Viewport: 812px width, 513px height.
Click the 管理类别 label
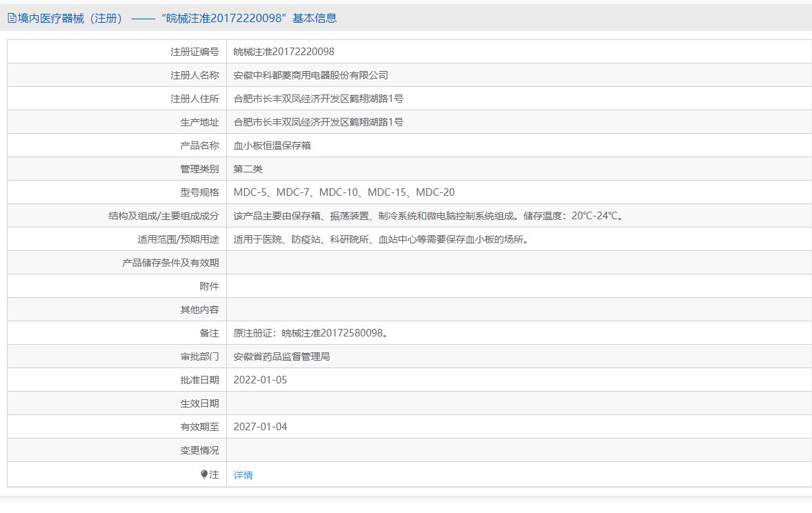(199, 169)
